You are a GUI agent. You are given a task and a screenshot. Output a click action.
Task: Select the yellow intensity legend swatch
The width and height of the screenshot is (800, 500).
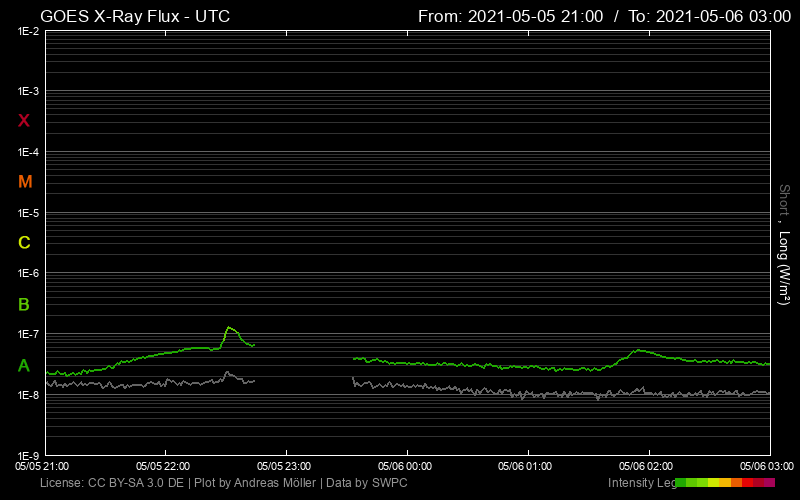(713, 482)
